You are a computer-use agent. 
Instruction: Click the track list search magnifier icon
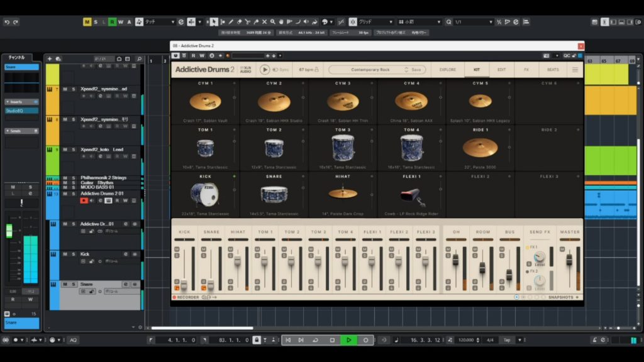pyautogui.click(x=139, y=59)
